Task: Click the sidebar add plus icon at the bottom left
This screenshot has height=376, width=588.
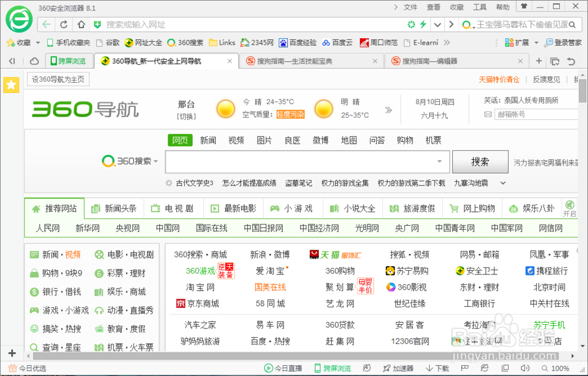Action: 12,353
